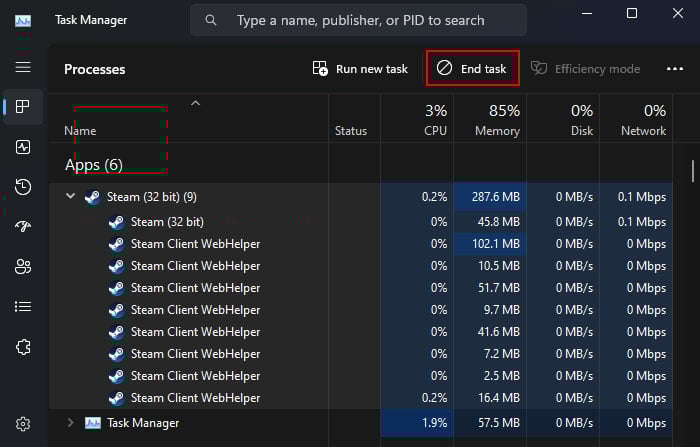
Task: Open the Details list sidebar icon
Action: (x=23, y=306)
